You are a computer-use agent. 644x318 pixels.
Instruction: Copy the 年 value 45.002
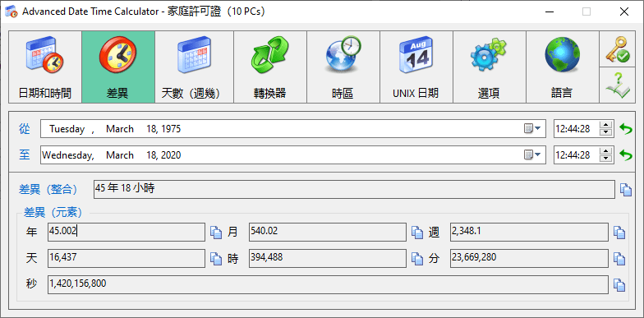point(216,232)
